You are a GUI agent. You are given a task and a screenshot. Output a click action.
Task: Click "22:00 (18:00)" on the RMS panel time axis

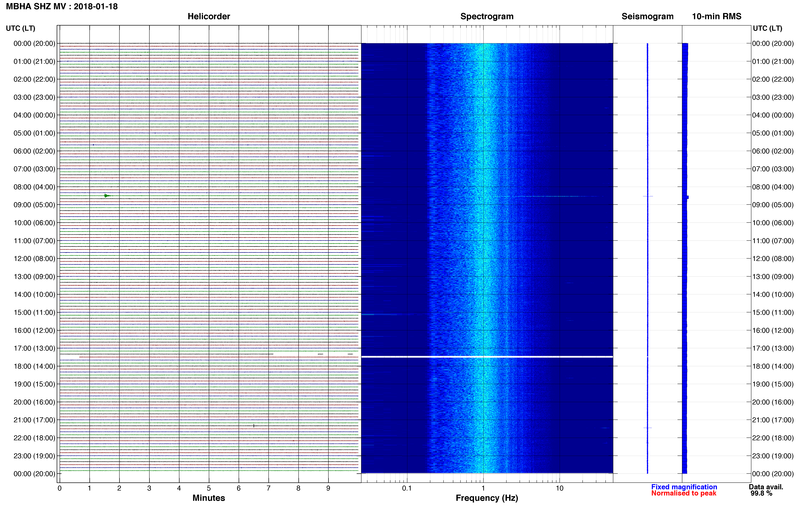[x=773, y=438]
